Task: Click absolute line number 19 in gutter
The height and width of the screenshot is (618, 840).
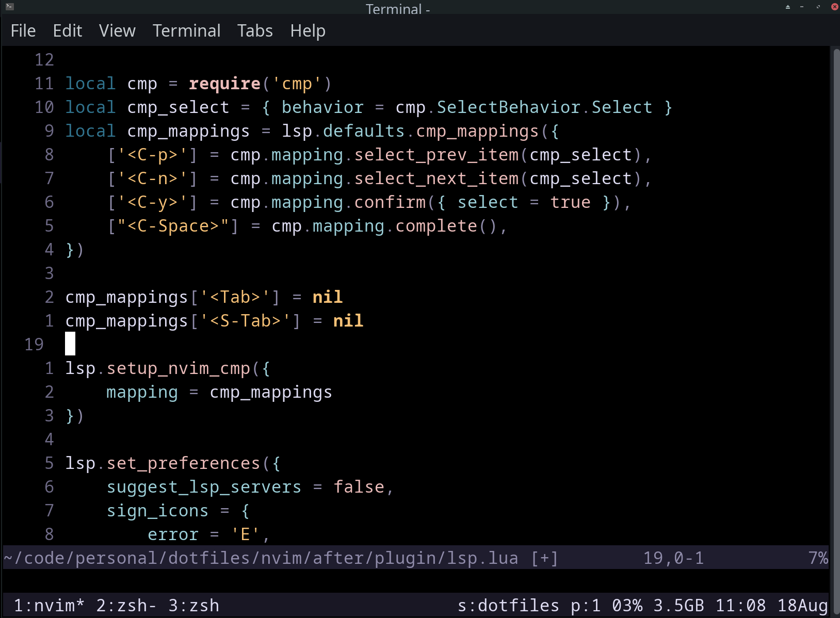Action: 34,345
